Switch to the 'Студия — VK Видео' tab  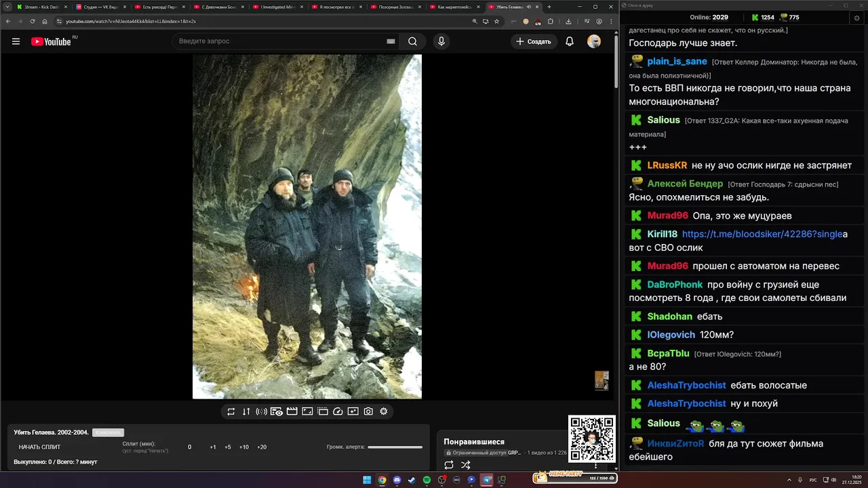coord(101,7)
